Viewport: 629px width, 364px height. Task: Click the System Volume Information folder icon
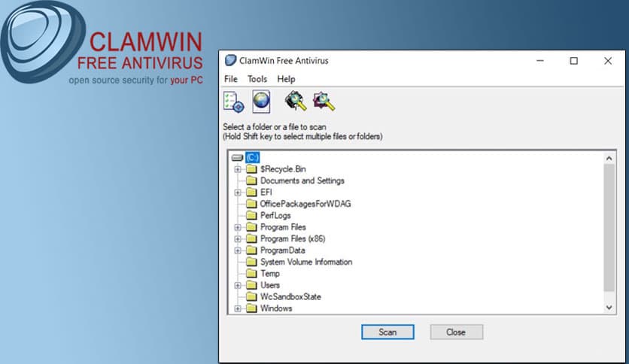(251, 262)
